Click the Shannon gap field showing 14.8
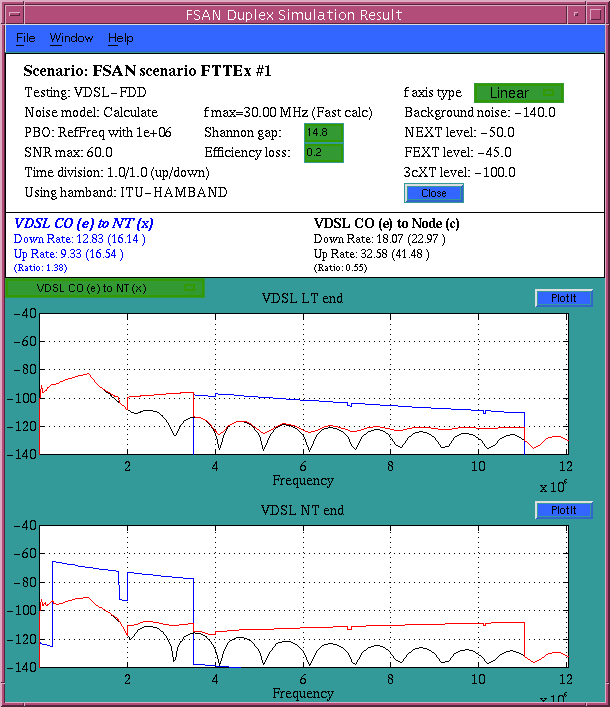 click(x=324, y=133)
